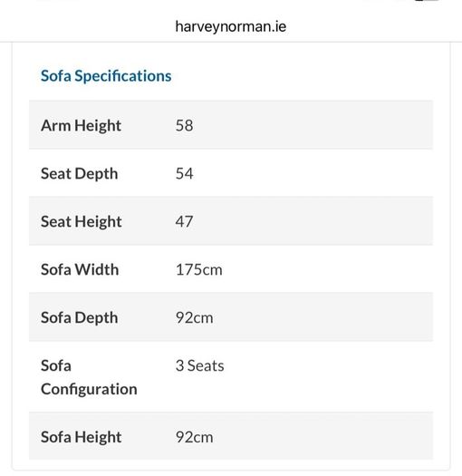Image resolution: width=462 pixels, height=476 pixels.
Task: Click the 92cm Sofa Height value
Action: coord(194,437)
